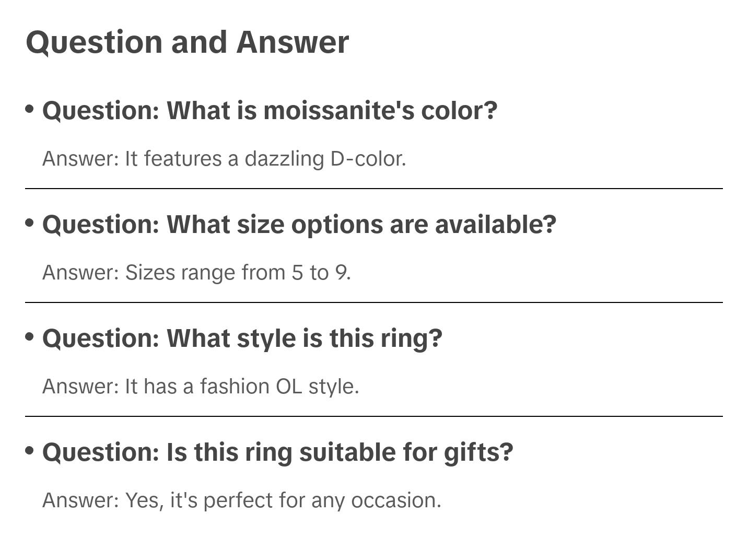The width and height of the screenshot is (748, 560).
Task: Click bullet before the gifts question
Action: (30, 450)
